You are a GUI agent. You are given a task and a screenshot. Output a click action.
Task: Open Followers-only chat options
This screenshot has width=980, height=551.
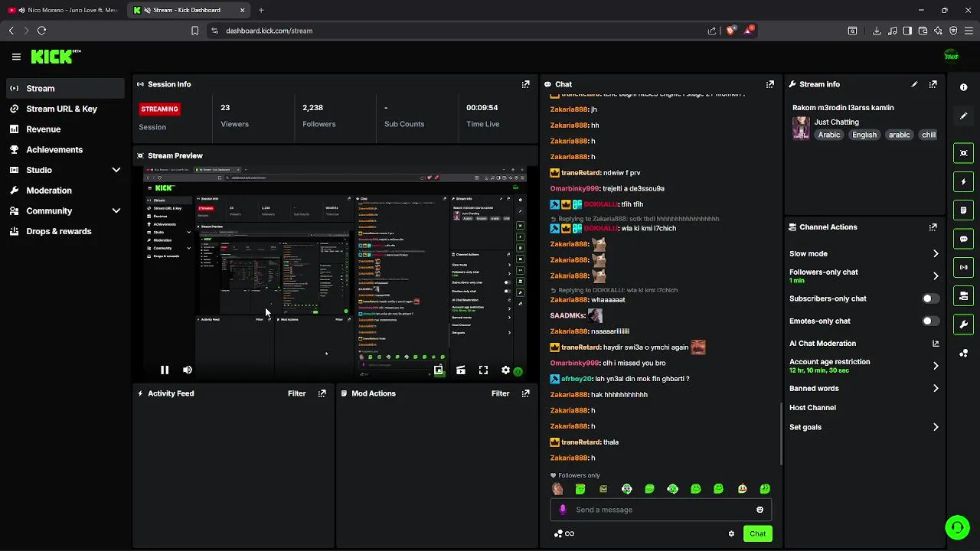tap(864, 275)
